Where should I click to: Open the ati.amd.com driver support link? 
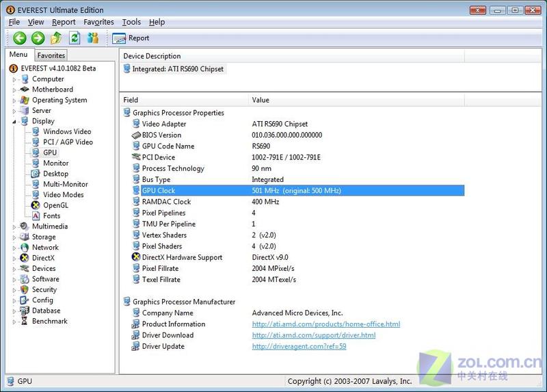pos(314,335)
